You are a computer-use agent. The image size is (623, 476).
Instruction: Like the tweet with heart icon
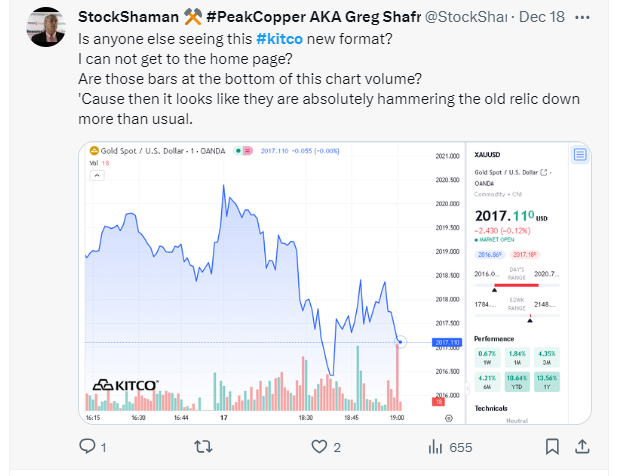pyautogui.click(x=319, y=446)
